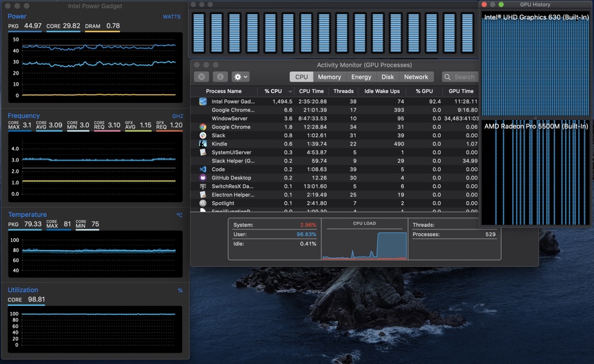Click the CORE 29.82 power reading
594x364 pixels.
63,26
